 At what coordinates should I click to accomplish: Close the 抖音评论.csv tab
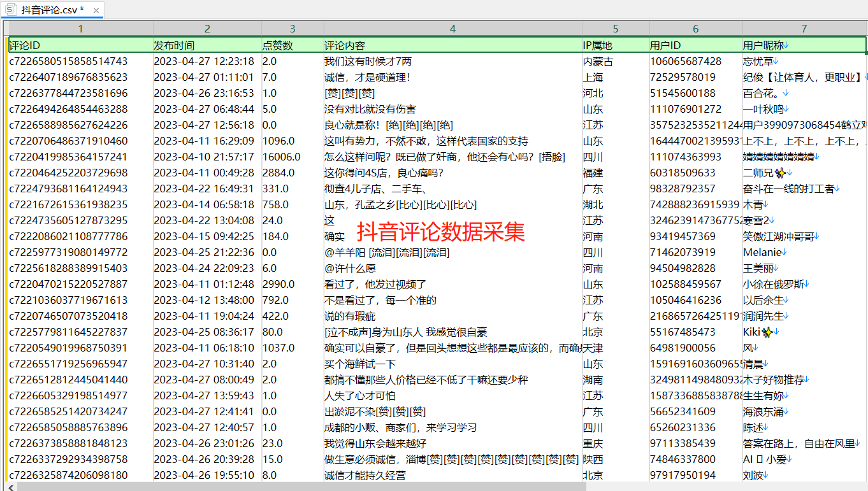(x=96, y=10)
